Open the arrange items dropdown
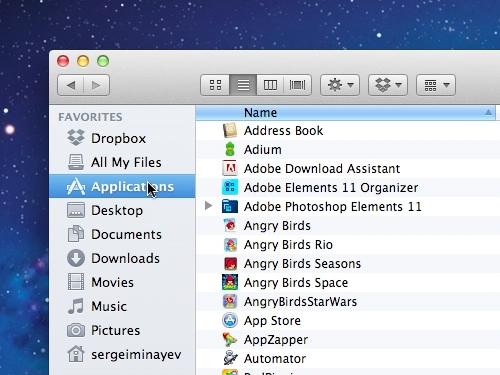This screenshot has width=500, height=375. 436,85
